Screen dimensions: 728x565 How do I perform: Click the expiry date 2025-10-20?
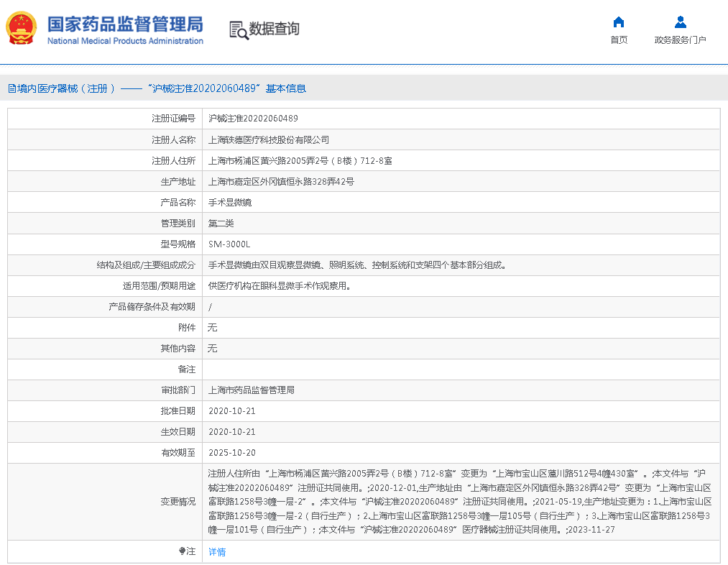[x=231, y=453]
